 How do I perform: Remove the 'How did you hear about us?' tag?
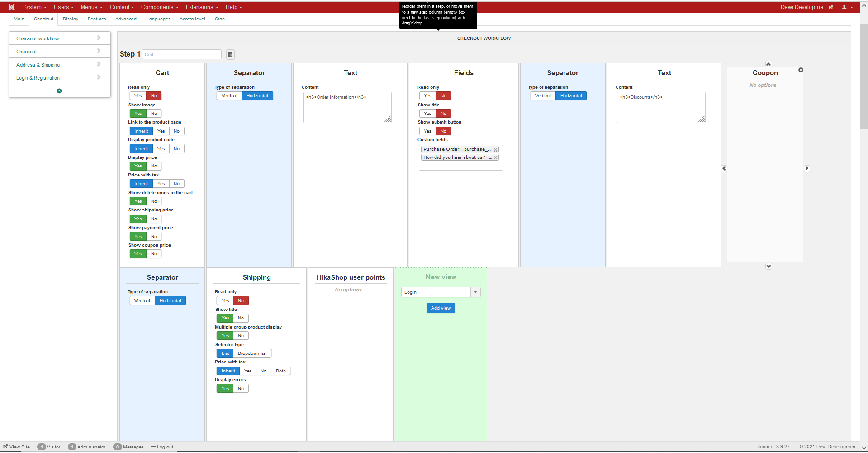(x=495, y=158)
